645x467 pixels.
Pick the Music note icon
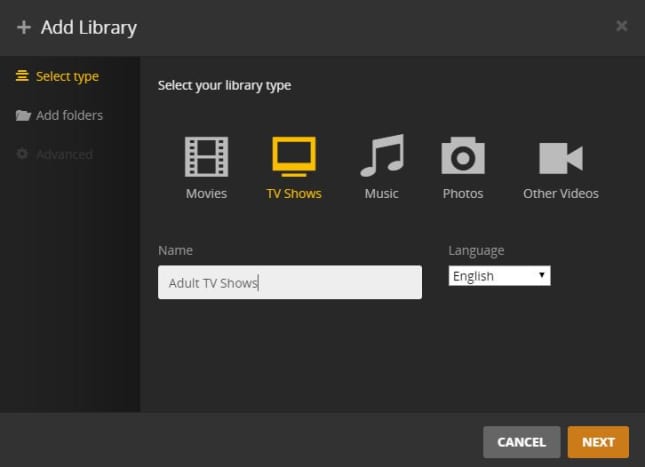(x=383, y=156)
